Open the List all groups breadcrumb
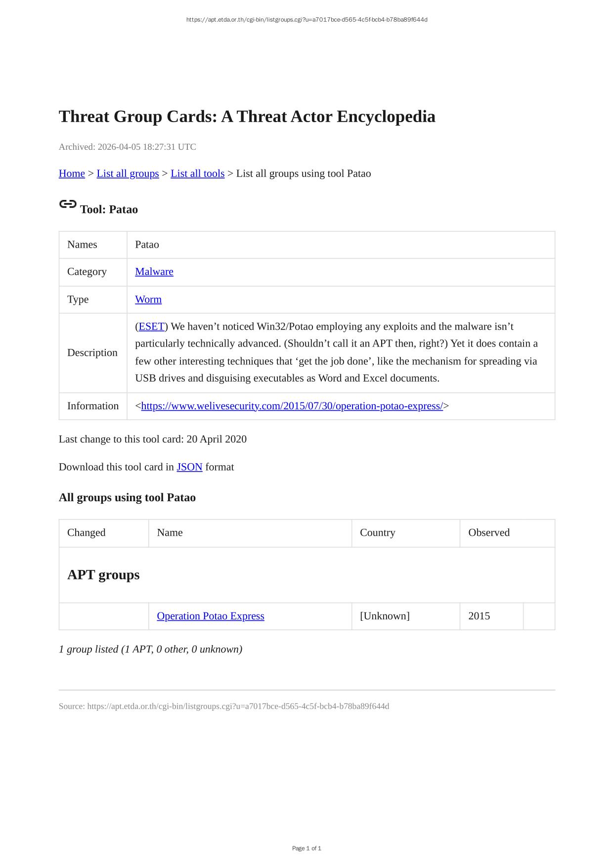This screenshot has height=868, width=614. tap(128, 174)
